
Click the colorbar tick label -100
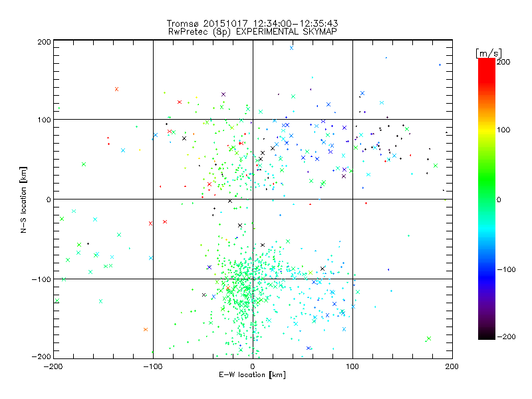coord(506,270)
